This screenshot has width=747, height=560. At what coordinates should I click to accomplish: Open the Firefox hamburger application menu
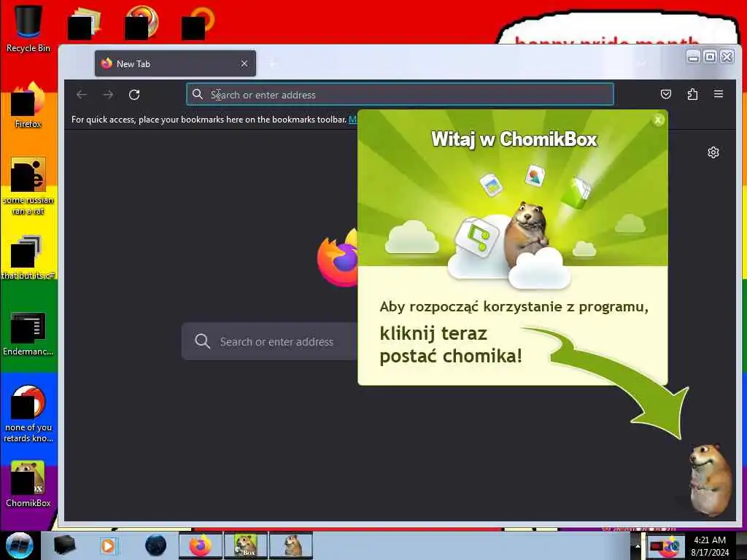719,94
